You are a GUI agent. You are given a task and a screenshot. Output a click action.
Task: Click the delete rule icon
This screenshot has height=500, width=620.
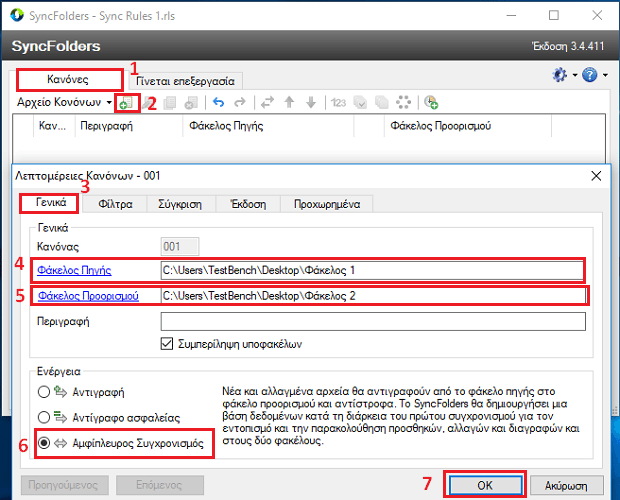point(191,103)
